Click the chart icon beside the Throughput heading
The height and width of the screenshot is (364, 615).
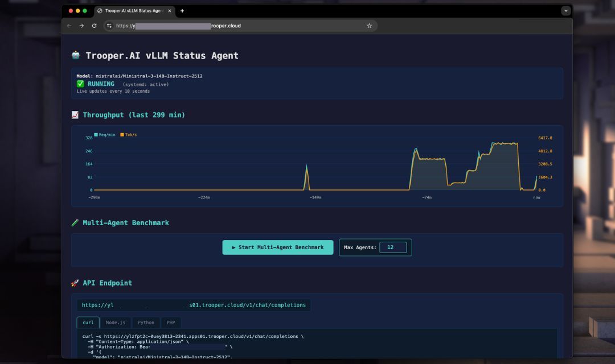click(x=76, y=115)
